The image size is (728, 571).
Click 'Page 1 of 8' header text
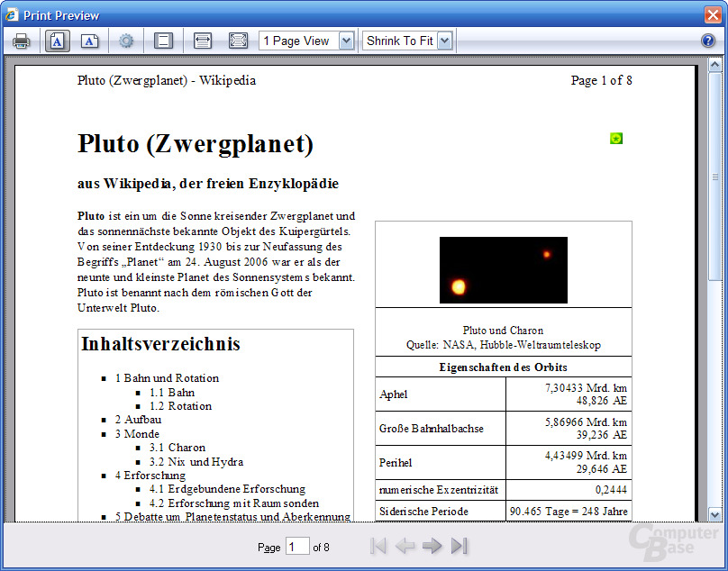[601, 80]
